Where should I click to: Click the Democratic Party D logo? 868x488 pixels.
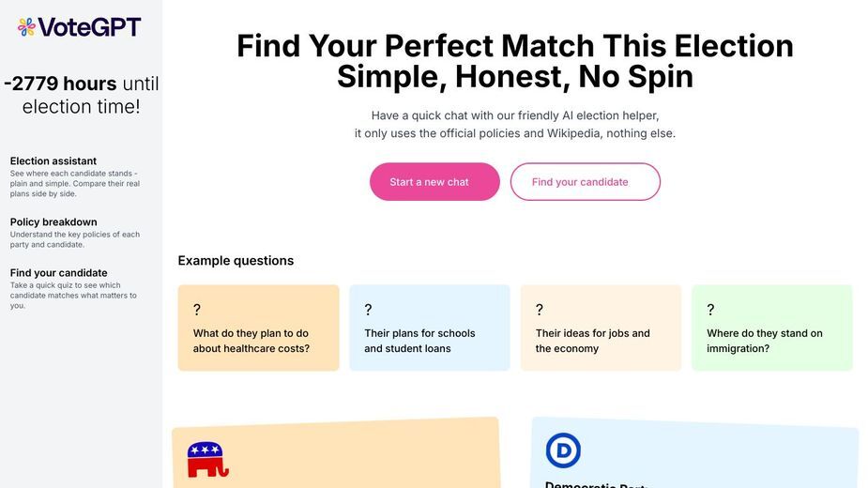tap(563, 450)
